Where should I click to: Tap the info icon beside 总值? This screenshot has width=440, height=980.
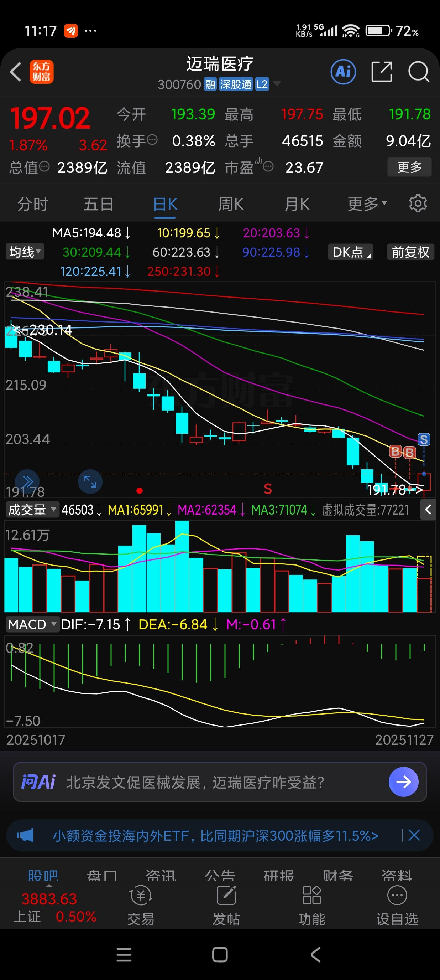[x=44, y=167]
